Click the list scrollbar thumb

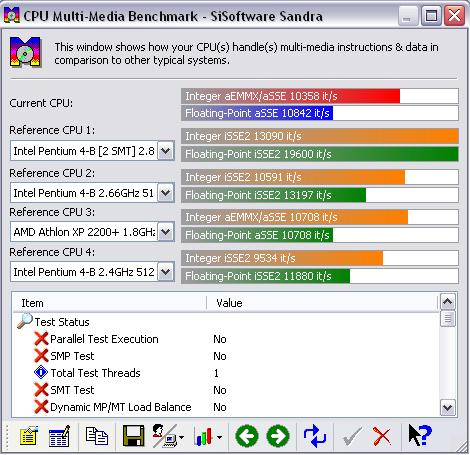coord(448,319)
